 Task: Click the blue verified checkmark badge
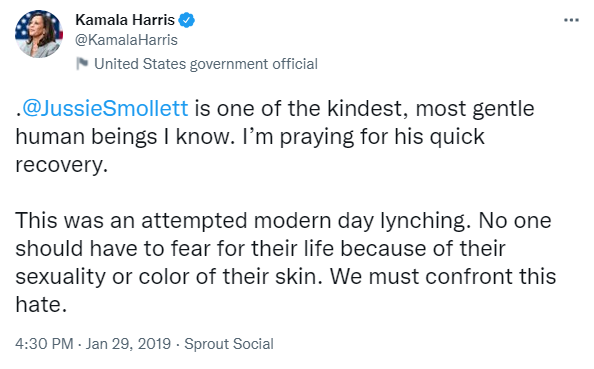pos(186,20)
